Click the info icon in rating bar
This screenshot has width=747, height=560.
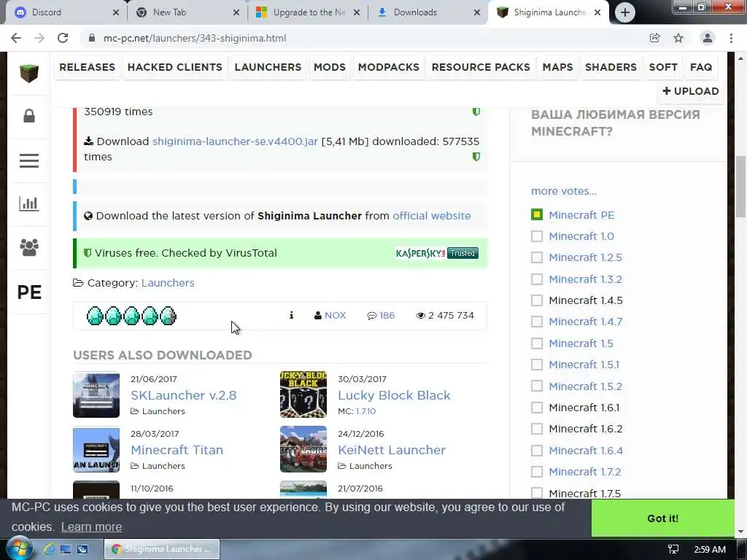pyautogui.click(x=291, y=315)
